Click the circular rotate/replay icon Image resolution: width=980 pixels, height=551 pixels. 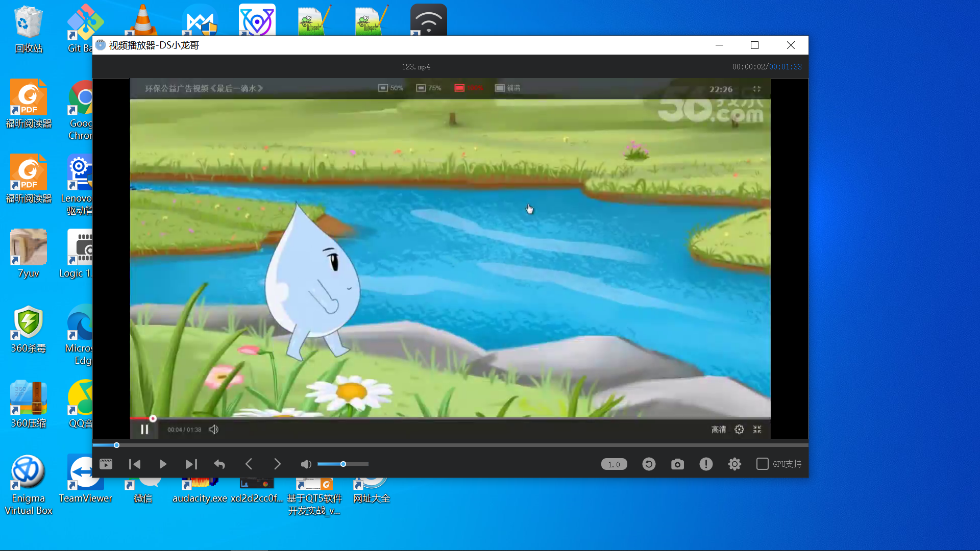click(649, 464)
